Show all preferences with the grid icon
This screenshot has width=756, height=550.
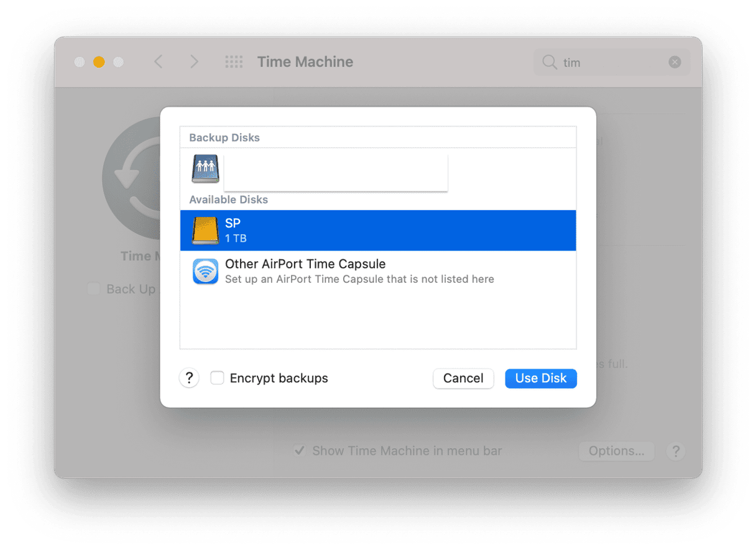coord(234,62)
